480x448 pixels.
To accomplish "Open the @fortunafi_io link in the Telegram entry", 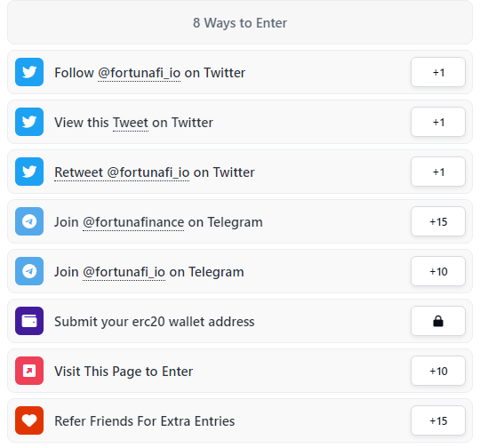I will 124,272.
